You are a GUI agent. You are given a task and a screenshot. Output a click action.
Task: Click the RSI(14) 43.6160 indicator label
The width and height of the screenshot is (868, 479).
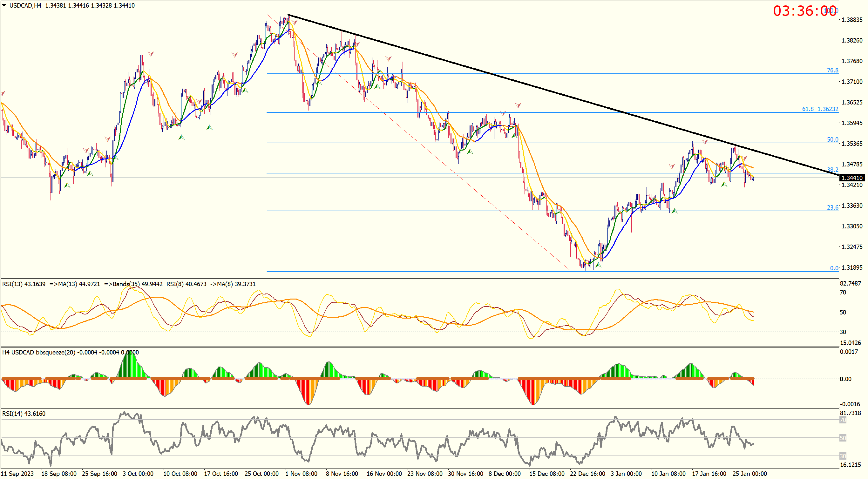tap(24, 414)
